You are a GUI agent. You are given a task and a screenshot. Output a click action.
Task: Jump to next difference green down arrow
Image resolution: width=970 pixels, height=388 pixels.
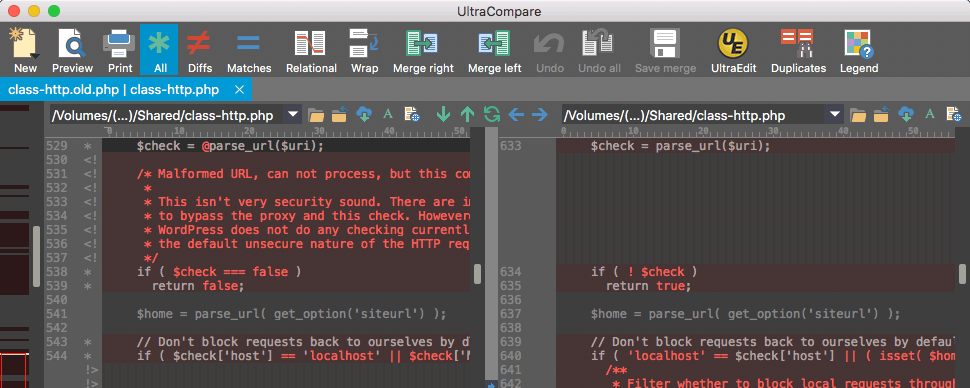[444, 114]
